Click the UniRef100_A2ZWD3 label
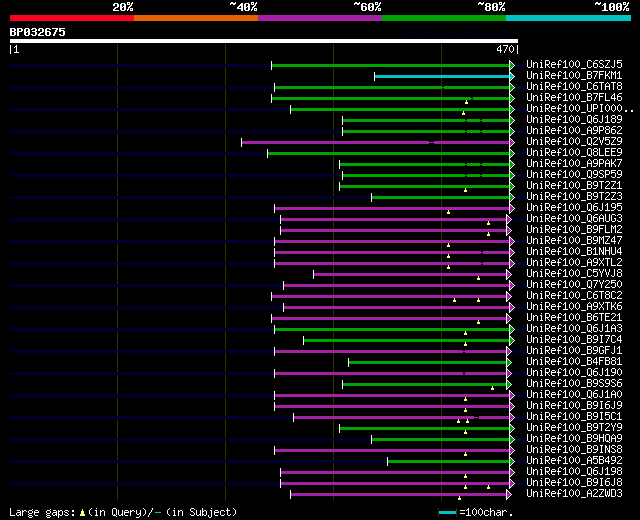640x520 pixels. [574, 494]
